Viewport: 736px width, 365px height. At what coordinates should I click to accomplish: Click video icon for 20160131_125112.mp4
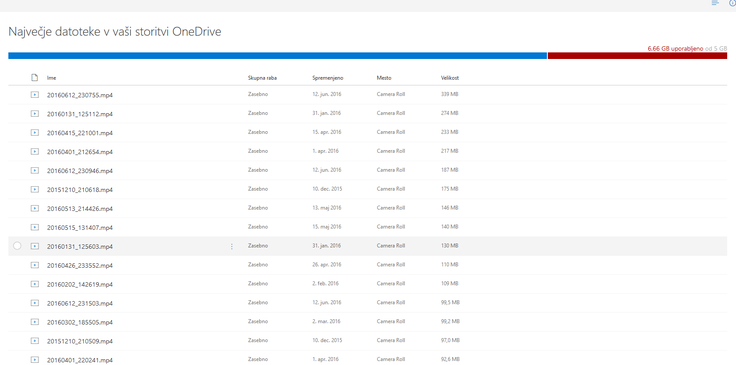coord(34,113)
